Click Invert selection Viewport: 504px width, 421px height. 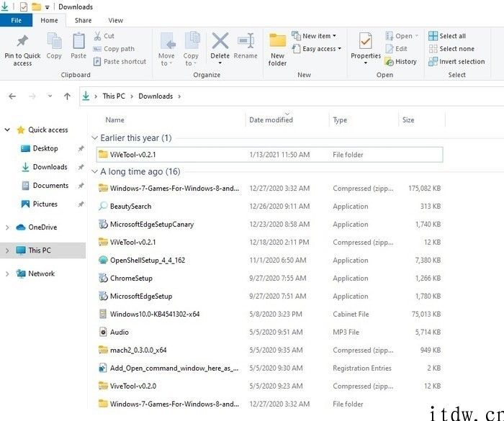pos(456,61)
